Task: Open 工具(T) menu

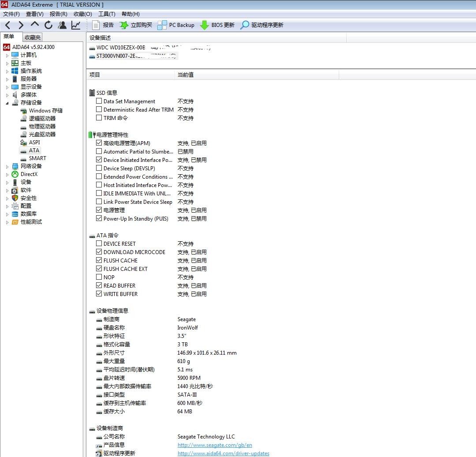Action: (107, 14)
